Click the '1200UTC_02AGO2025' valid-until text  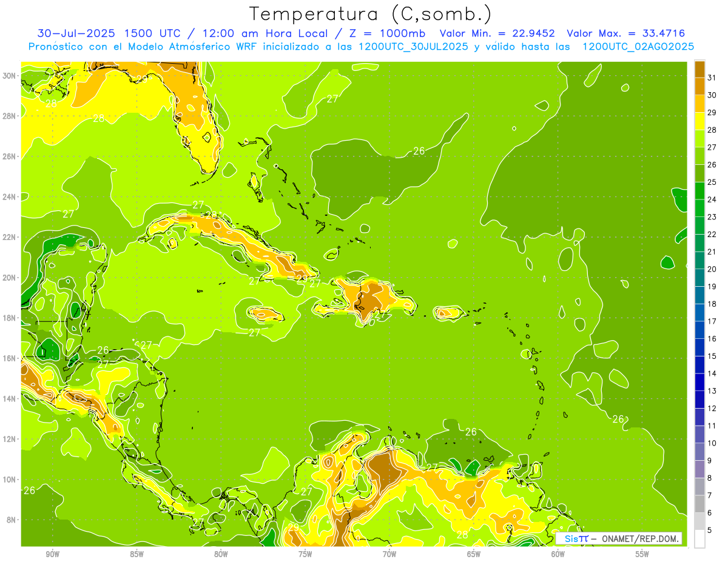[x=638, y=47]
